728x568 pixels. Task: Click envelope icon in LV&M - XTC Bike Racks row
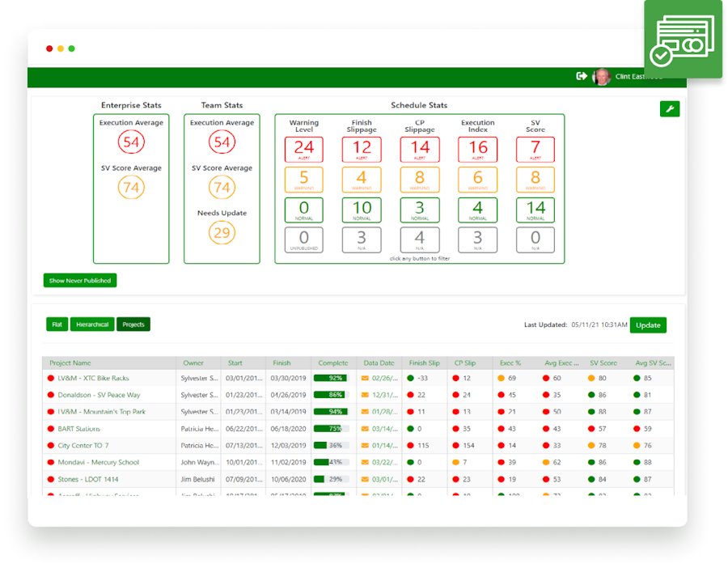point(365,378)
